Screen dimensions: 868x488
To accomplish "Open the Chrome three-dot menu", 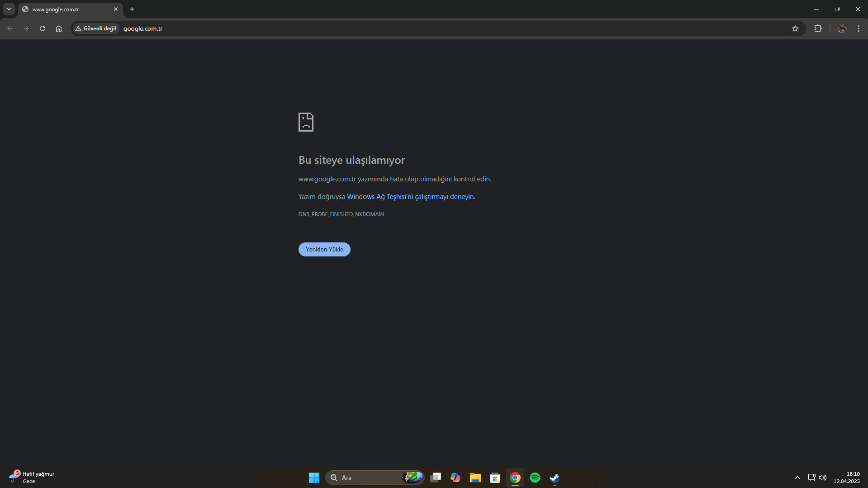I will click(859, 28).
